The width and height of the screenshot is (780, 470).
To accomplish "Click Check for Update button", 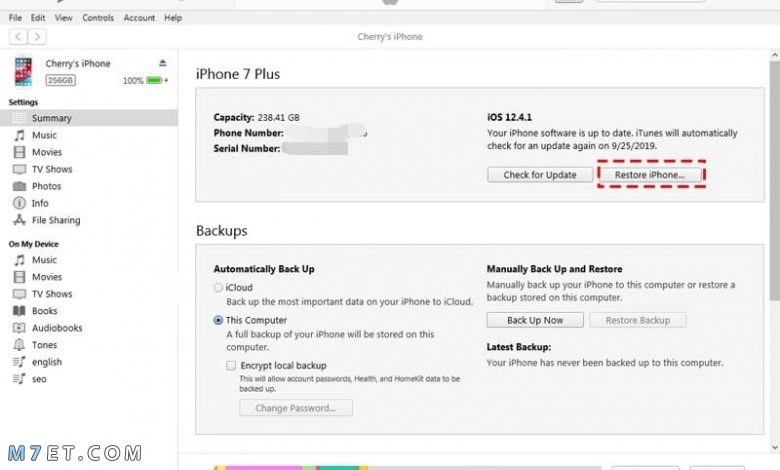I will point(540,175).
